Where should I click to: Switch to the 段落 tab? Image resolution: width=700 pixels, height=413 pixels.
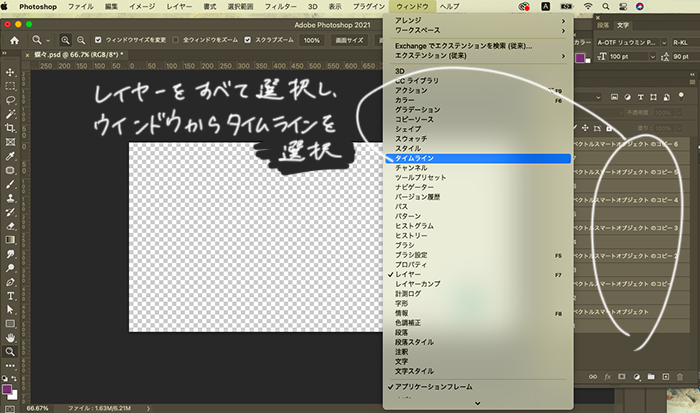(x=603, y=25)
